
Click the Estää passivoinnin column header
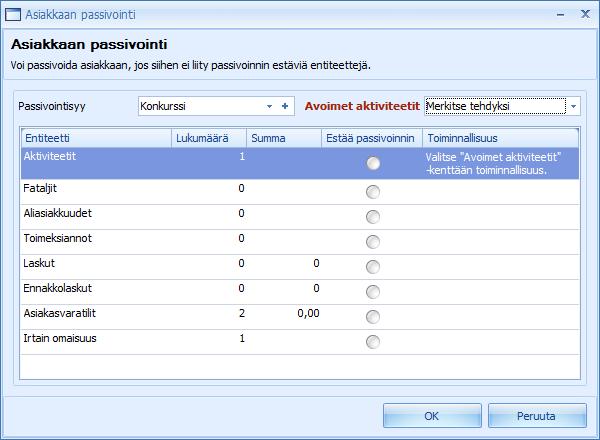pos(372,138)
